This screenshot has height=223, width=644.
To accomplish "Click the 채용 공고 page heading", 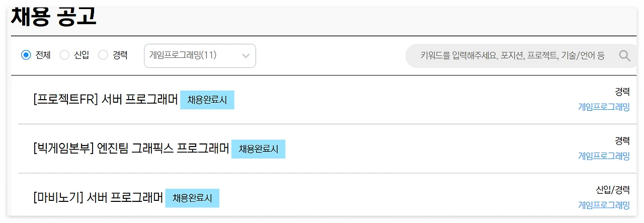I will [53, 16].
